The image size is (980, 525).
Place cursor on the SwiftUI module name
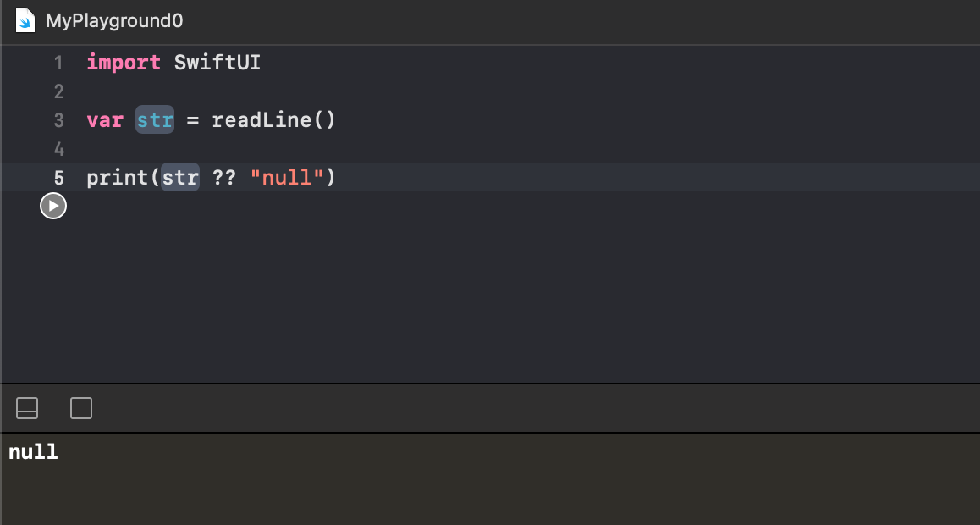(217, 63)
